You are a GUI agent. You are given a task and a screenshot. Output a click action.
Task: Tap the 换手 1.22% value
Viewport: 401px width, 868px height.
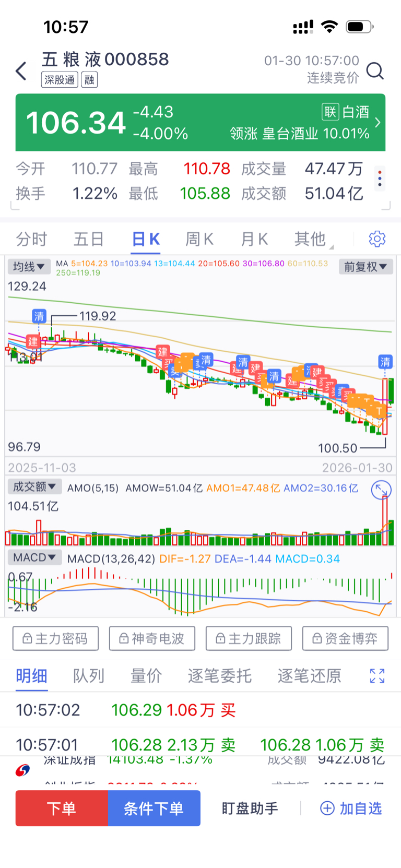pos(95,194)
